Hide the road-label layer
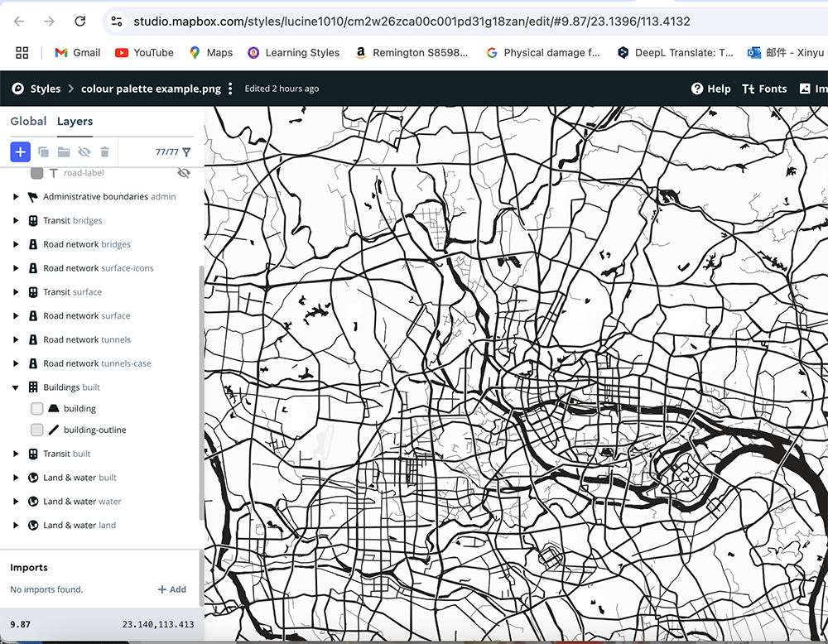The height and width of the screenshot is (644, 828). [x=184, y=173]
